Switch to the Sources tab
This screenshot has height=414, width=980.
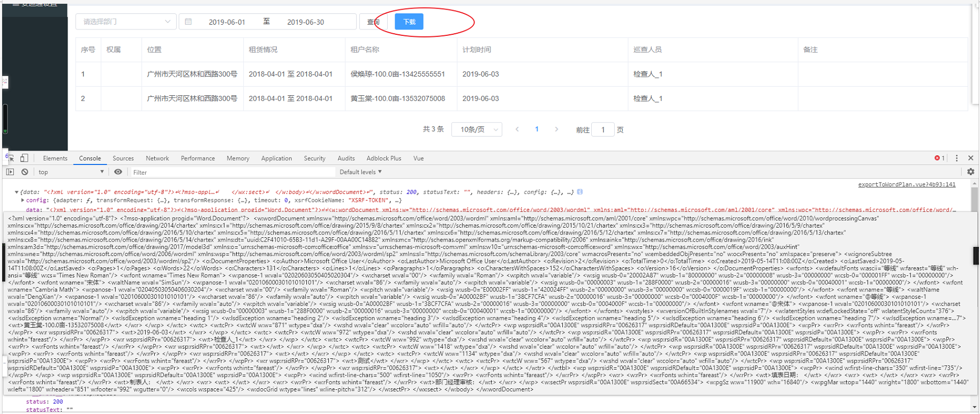(x=123, y=159)
